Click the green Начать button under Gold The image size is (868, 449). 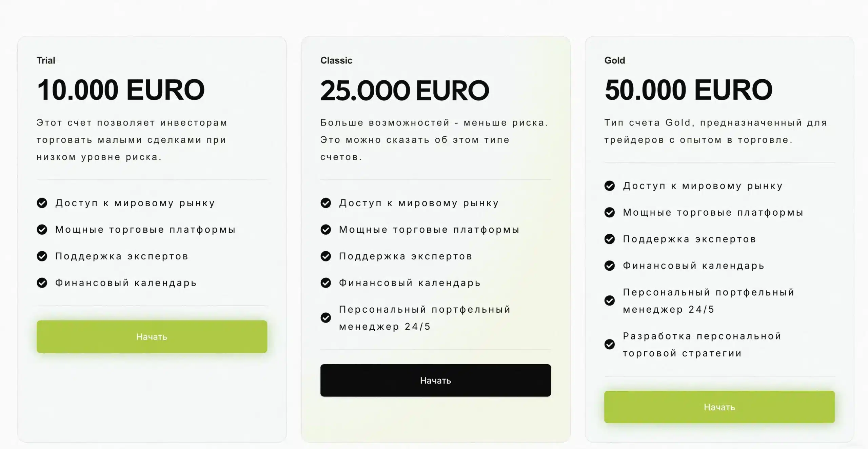click(719, 407)
